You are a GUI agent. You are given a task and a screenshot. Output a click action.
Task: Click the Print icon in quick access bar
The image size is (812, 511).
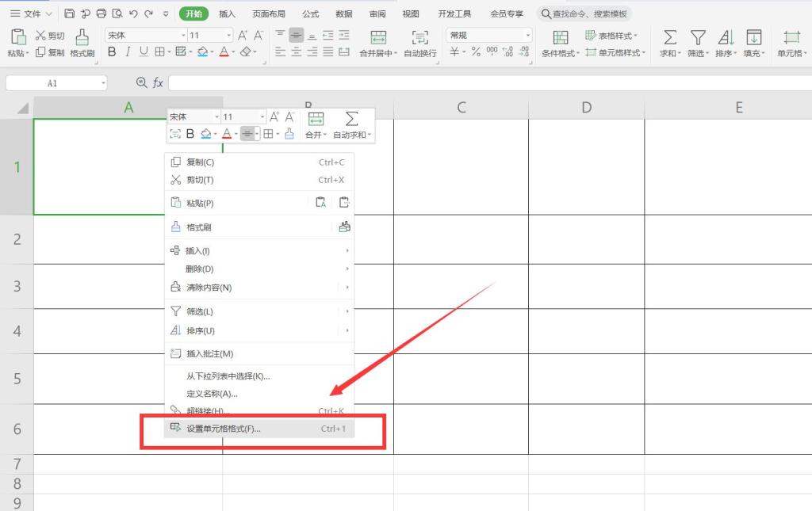coord(101,14)
